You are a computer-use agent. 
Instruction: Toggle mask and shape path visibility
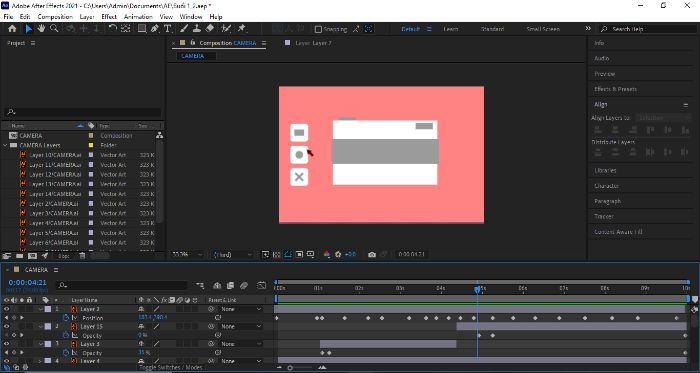pos(288,254)
